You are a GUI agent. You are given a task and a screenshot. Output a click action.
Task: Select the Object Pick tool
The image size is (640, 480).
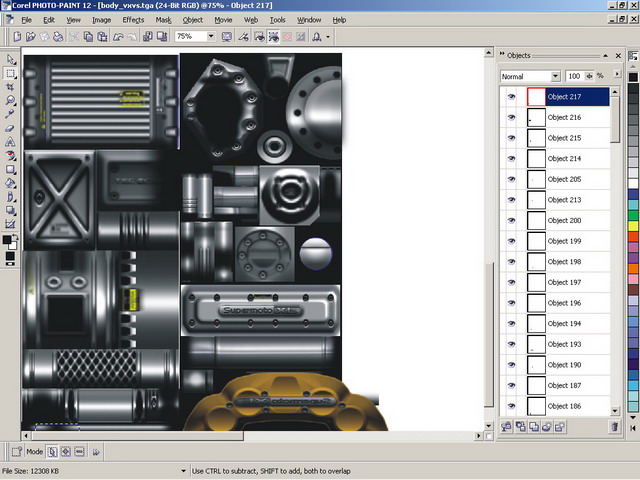(10, 59)
